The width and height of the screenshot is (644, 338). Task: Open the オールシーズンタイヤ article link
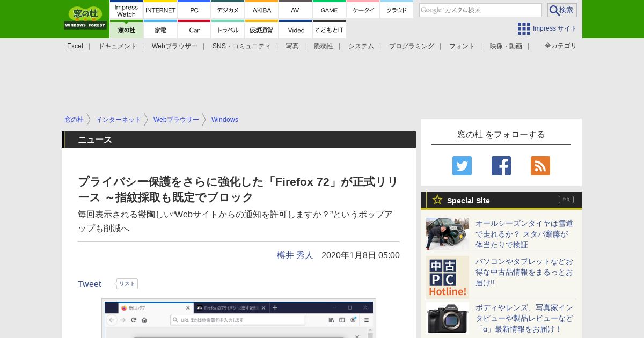click(x=524, y=234)
